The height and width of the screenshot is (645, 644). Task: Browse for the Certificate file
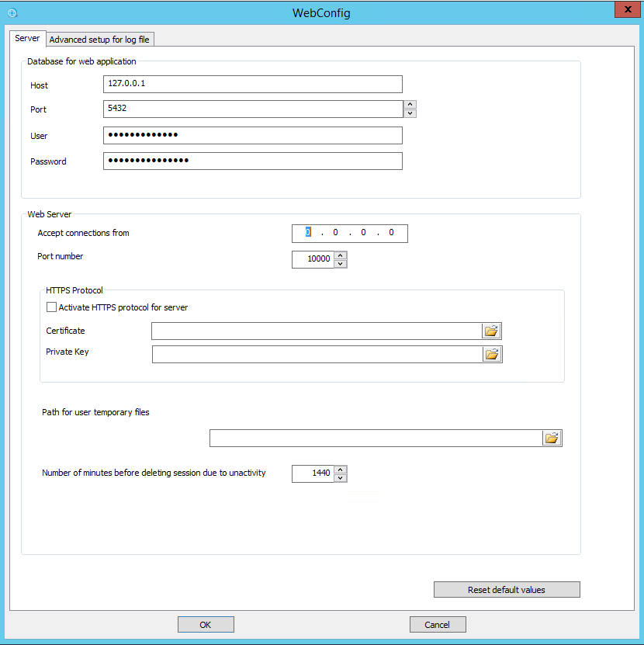coord(491,331)
